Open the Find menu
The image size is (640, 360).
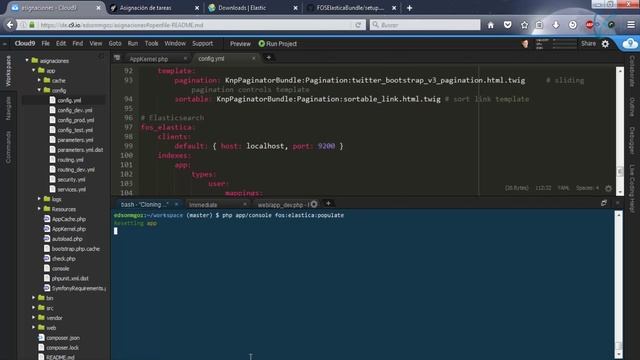tap(78, 44)
